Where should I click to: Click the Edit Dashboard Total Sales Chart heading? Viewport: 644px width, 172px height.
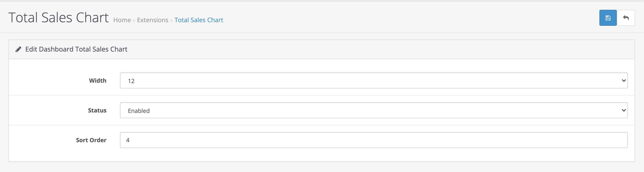tap(76, 49)
